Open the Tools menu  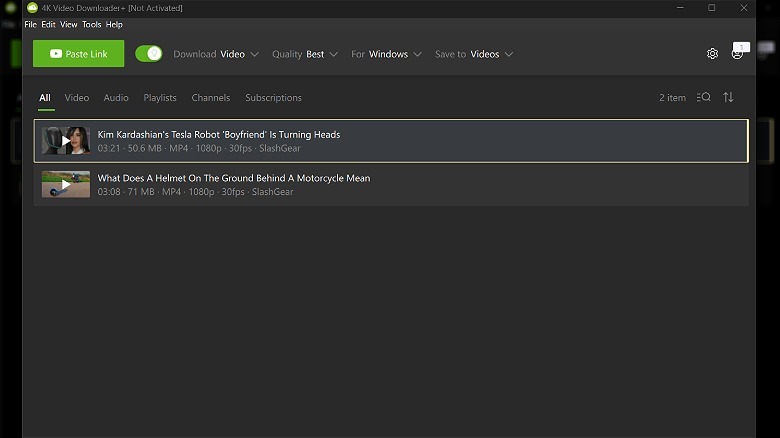pos(91,24)
